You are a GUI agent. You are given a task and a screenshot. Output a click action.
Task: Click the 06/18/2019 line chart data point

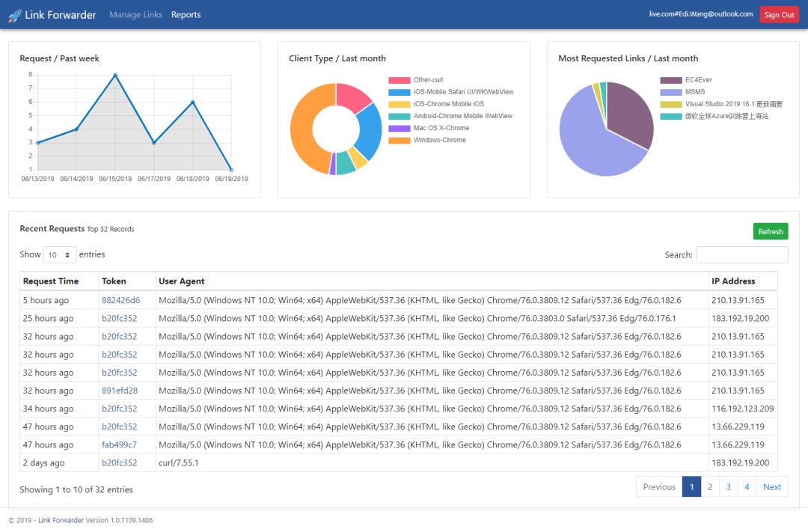point(193,102)
